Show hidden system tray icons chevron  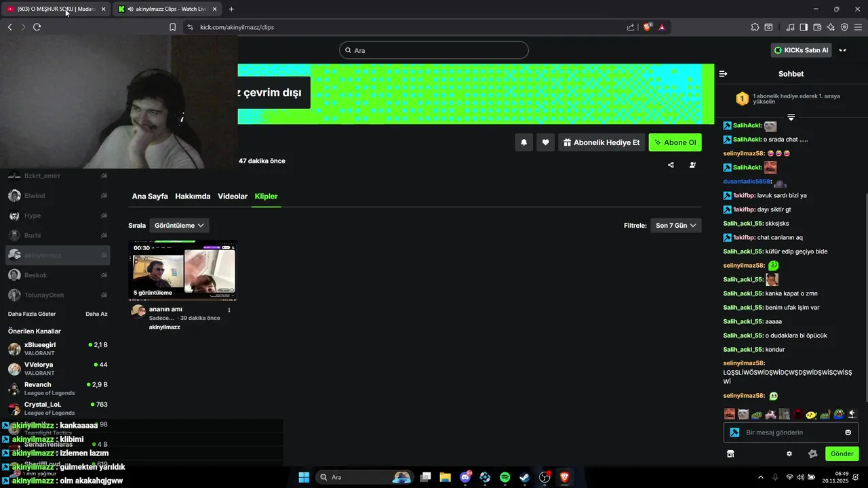click(760, 477)
